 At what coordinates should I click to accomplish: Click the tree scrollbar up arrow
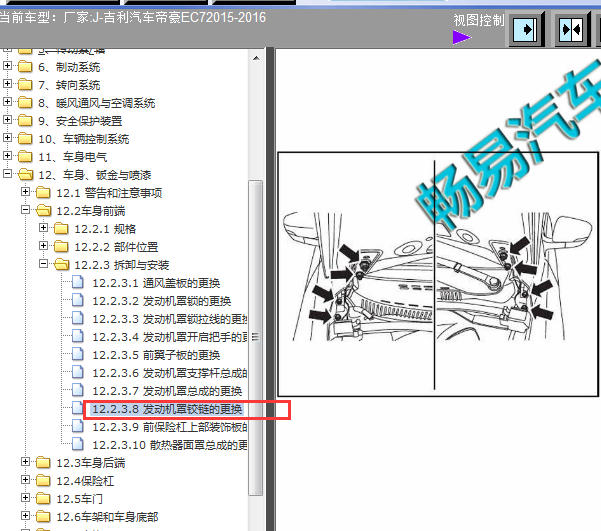point(256,58)
